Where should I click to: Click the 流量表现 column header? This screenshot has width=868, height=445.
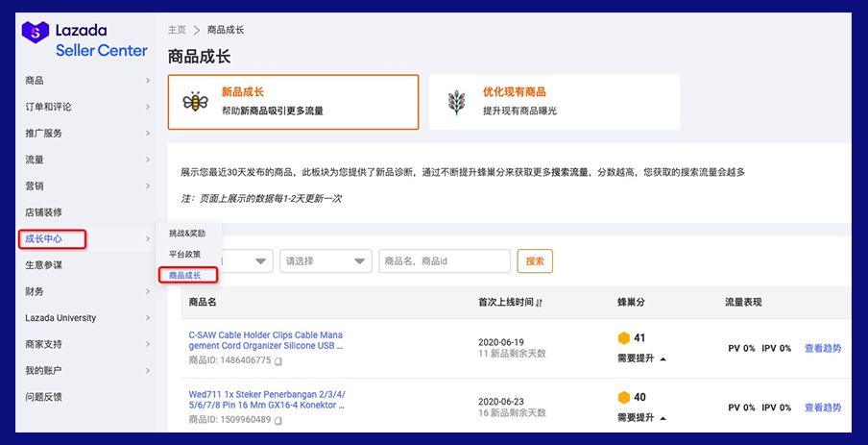point(743,303)
